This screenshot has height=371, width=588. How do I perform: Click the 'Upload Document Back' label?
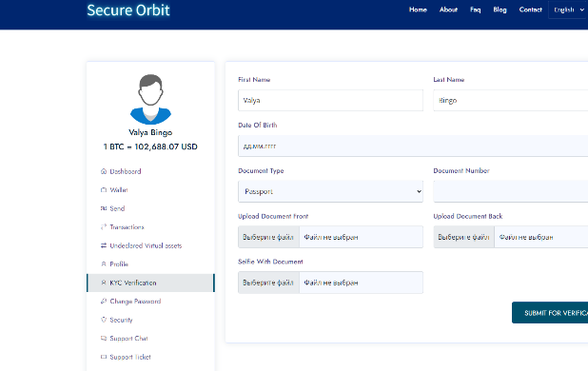click(x=467, y=216)
